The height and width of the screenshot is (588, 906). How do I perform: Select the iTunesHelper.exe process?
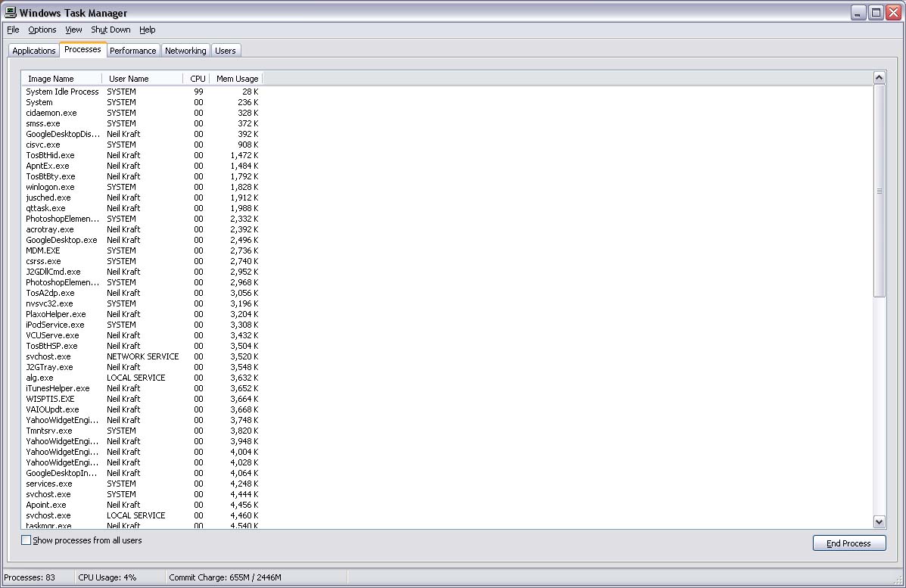pyautogui.click(x=142, y=388)
